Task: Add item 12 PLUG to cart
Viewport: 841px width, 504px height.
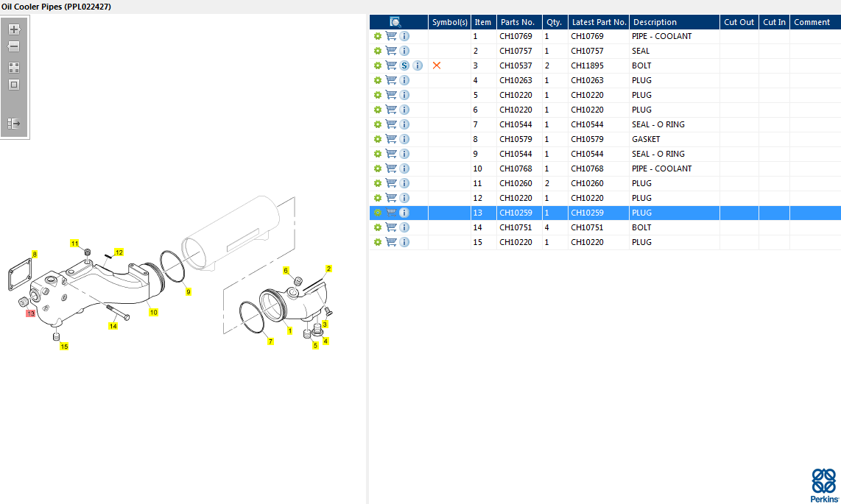Action: click(x=391, y=198)
